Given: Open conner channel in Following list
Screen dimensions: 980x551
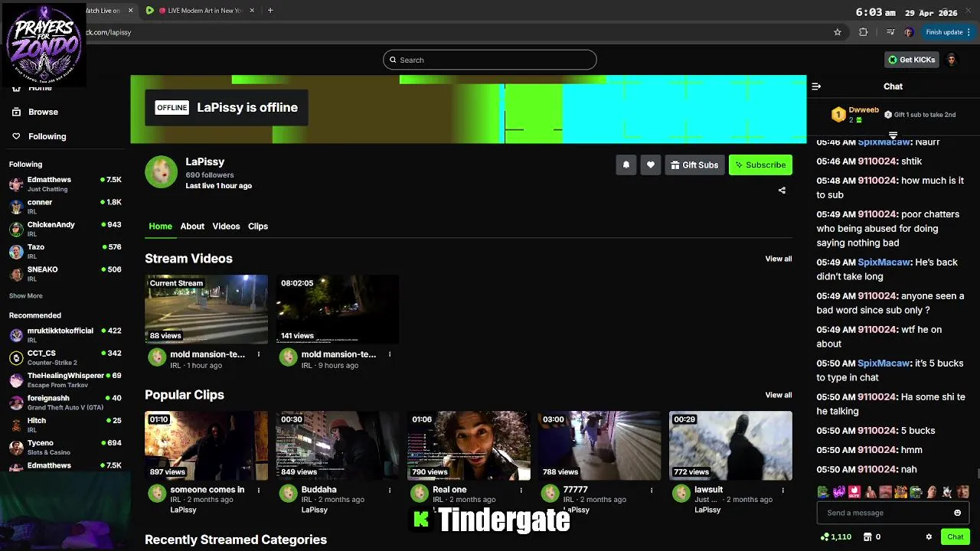Looking at the screenshot, I should pos(65,207).
